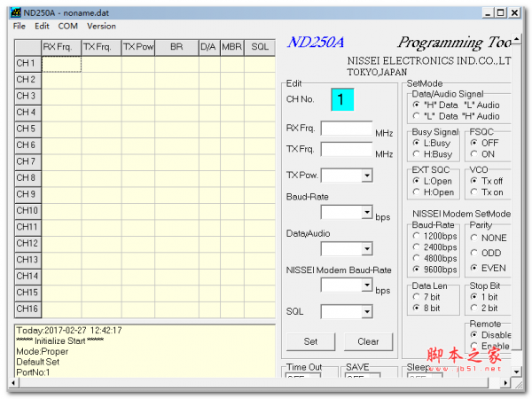Select '"L" Data "H" Audio' radio option
The height and width of the screenshot is (399, 532).
click(456, 116)
